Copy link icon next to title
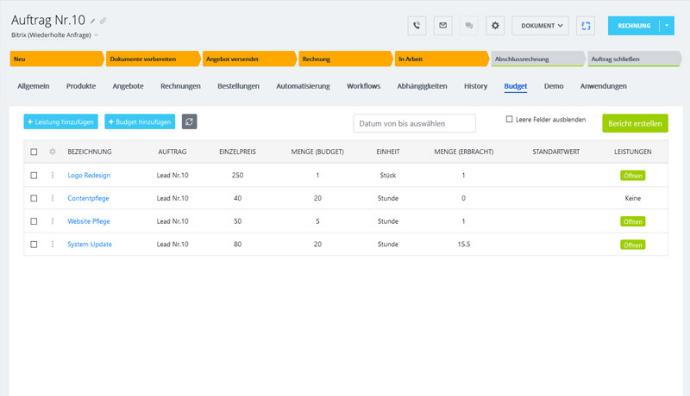690x396 pixels. (103, 21)
